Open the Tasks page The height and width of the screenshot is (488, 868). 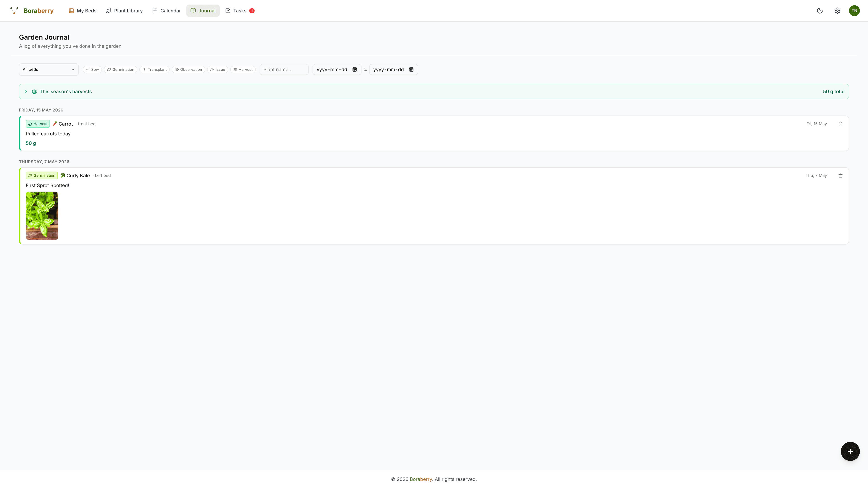coord(240,11)
